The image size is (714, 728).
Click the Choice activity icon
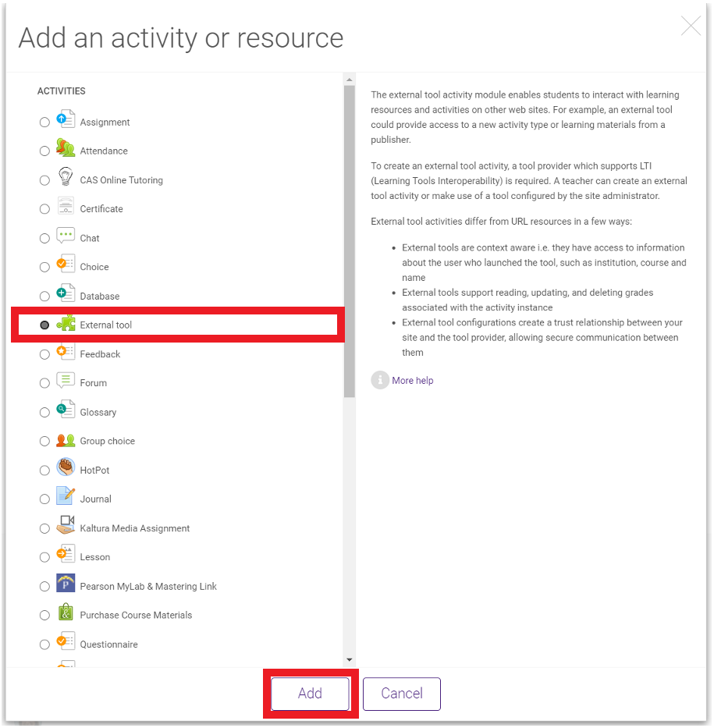pyautogui.click(x=66, y=265)
